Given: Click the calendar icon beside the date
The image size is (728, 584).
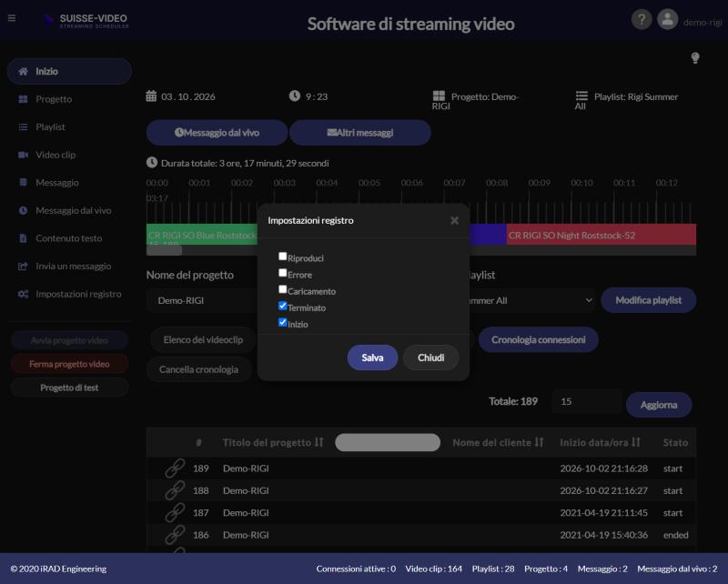Looking at the screenshot, I should pyautogui.click(x=151, y=96).
